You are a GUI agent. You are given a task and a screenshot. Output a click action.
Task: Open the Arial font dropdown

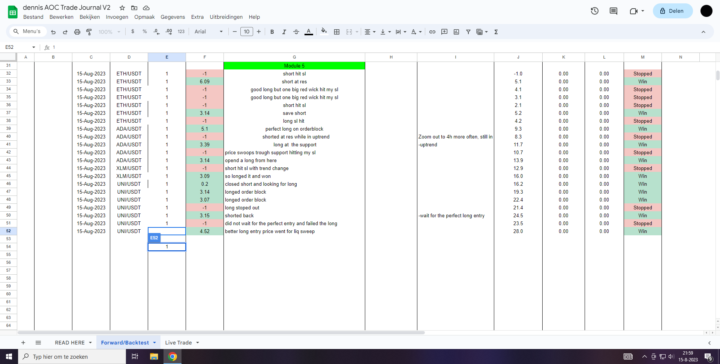[208, 32]
